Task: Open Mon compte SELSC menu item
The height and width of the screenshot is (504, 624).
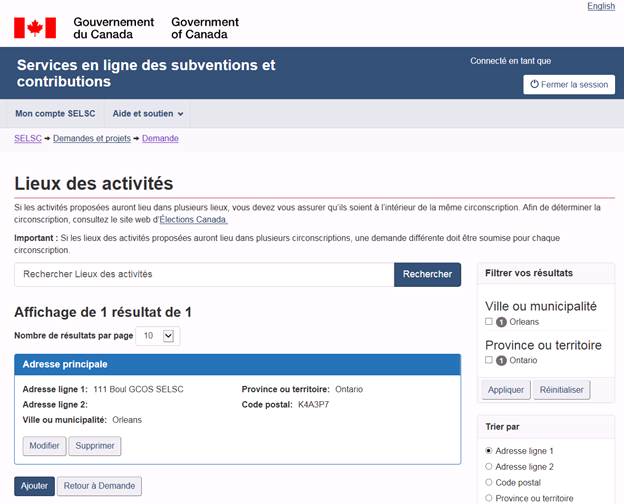Action: pos(55,114)
